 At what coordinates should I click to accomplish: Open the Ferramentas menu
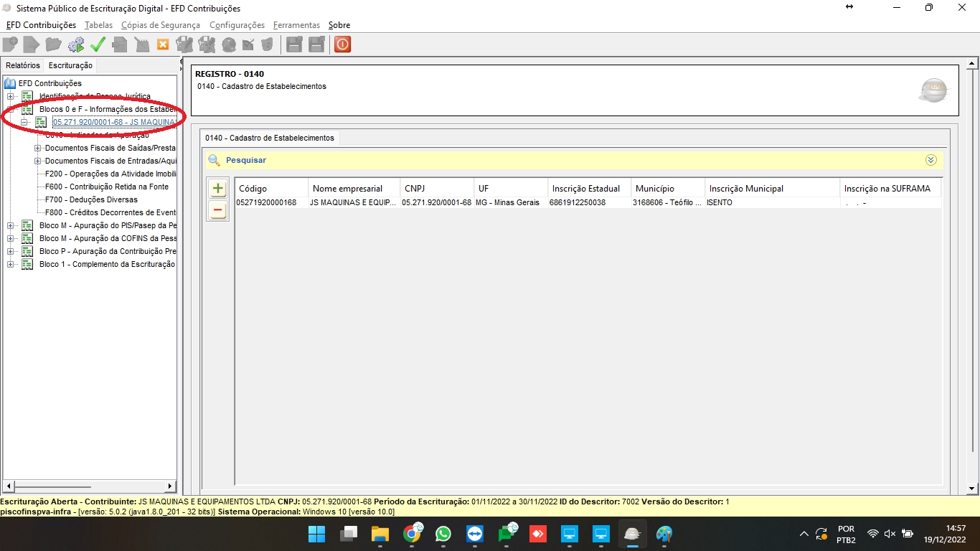point(296,25)
